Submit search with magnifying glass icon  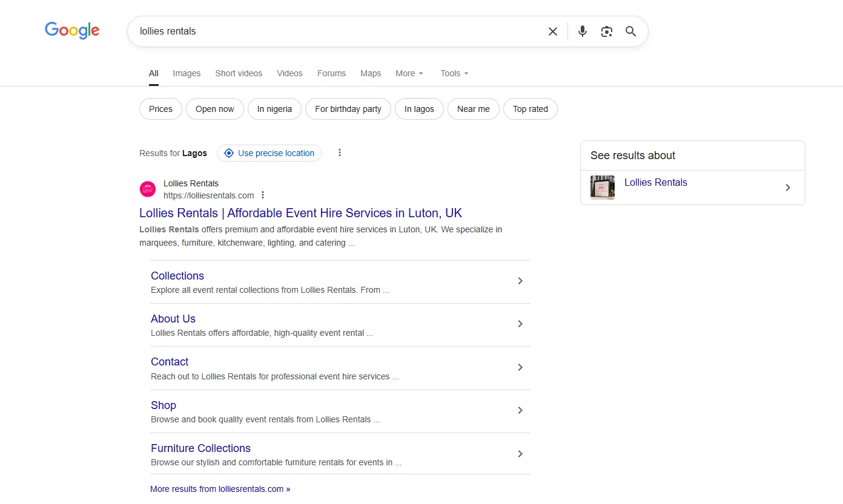click(x=631, y=31)
